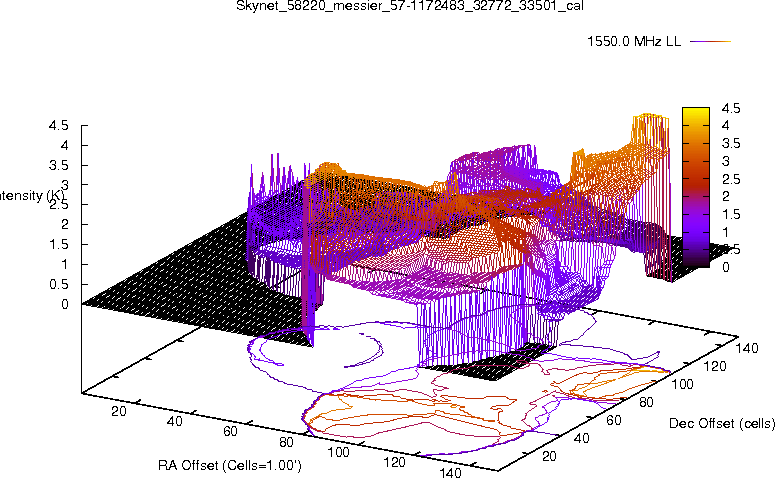Click tick 20 on the RA Offset axis
This screenshot has width=775, height=478.
[119, 411]
